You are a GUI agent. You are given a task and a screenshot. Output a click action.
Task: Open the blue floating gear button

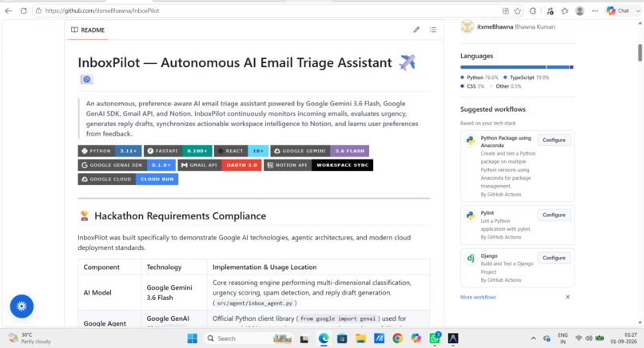[x=22, y=306]
